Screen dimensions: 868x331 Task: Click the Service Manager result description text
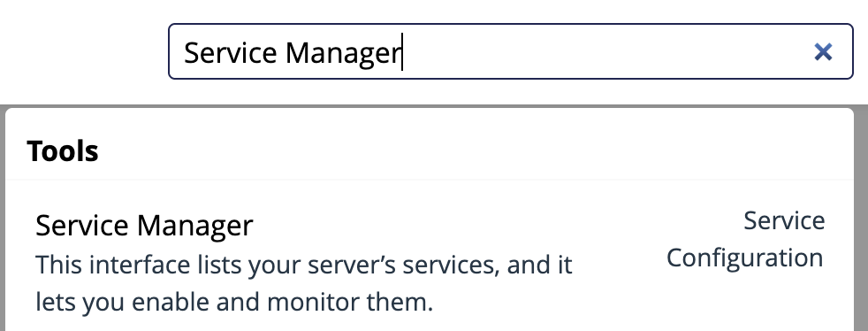click(x=303, y=284)
